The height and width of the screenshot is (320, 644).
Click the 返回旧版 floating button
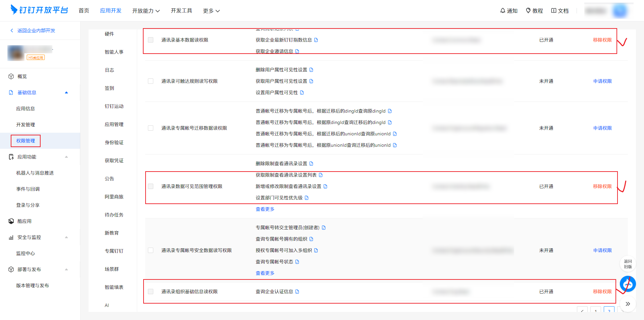click(628, 264)
